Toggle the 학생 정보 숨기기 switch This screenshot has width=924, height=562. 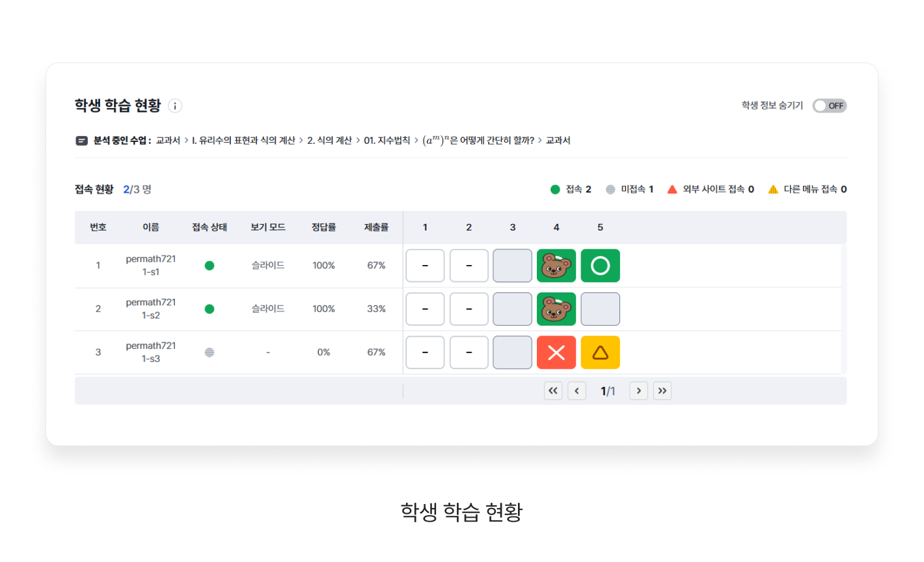click(829, 105)
